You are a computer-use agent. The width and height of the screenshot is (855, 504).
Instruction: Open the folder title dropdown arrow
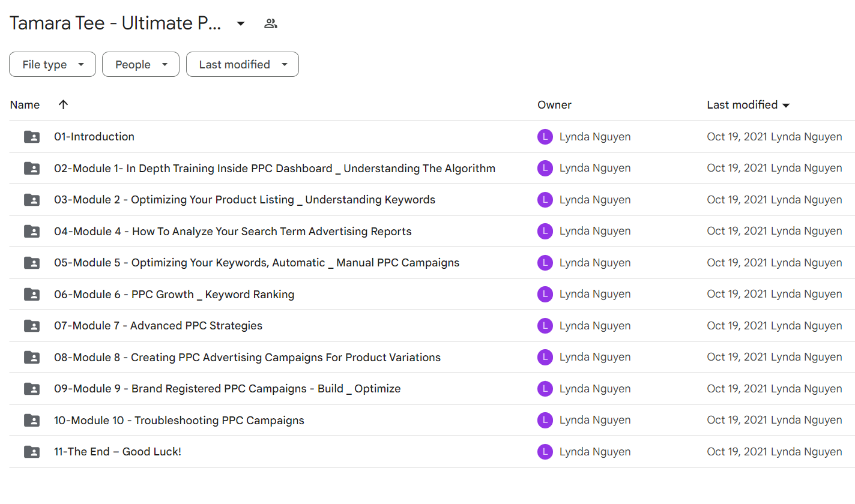point(240,24)
